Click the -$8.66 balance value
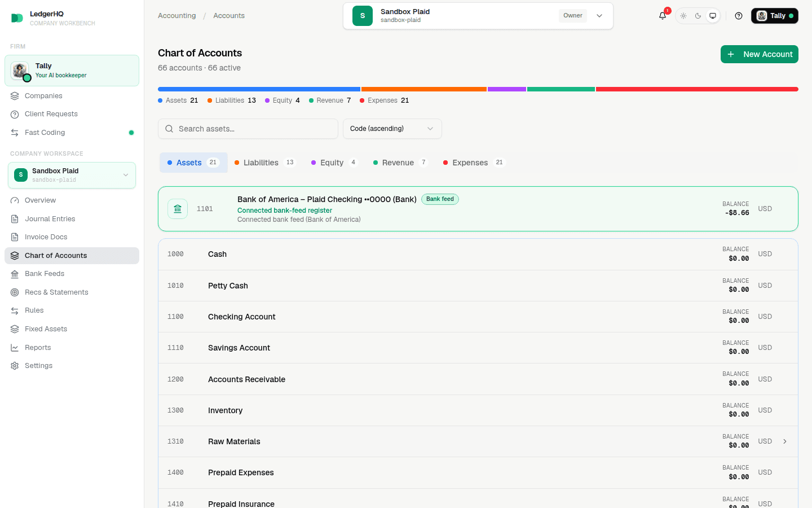The width and height of the screenshot is (812, 508). (737, 213)
